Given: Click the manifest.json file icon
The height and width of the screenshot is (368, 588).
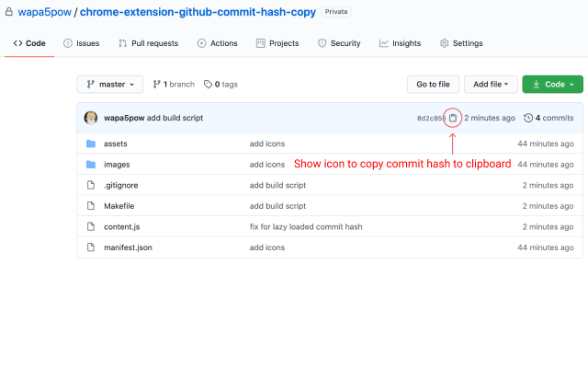Looking at the screenshot, I should [x=91, y=247].
